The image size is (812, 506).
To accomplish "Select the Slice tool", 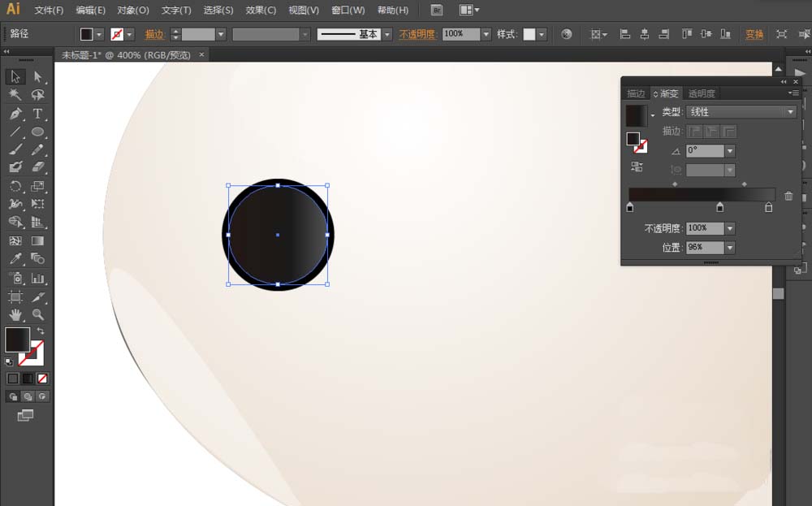I will (38, 296).
